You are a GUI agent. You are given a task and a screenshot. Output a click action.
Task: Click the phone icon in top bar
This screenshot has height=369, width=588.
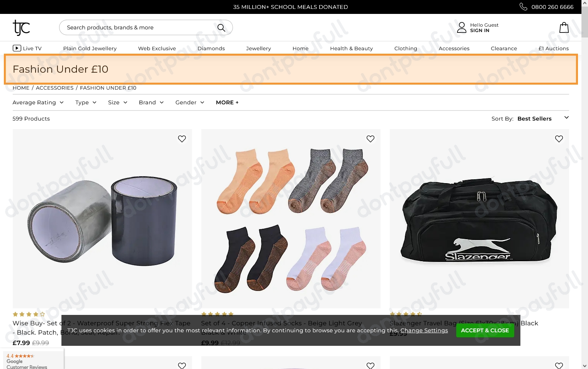[523, 7]
